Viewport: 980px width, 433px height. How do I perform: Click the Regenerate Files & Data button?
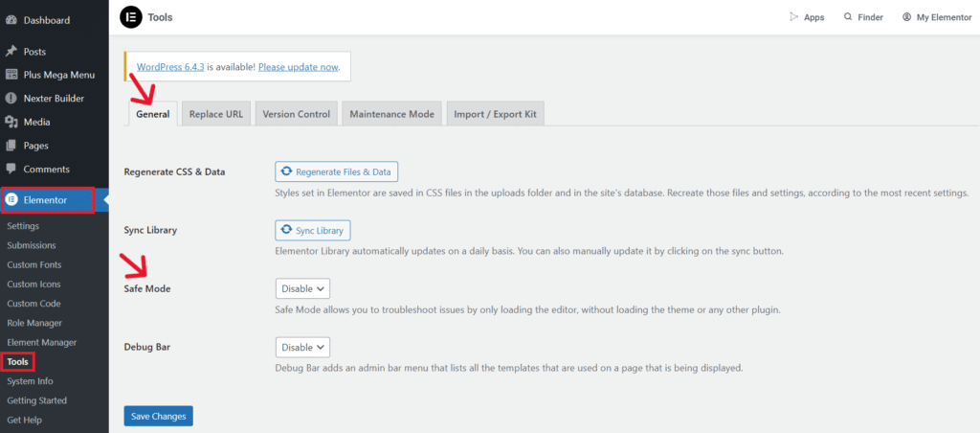point(336,171)
